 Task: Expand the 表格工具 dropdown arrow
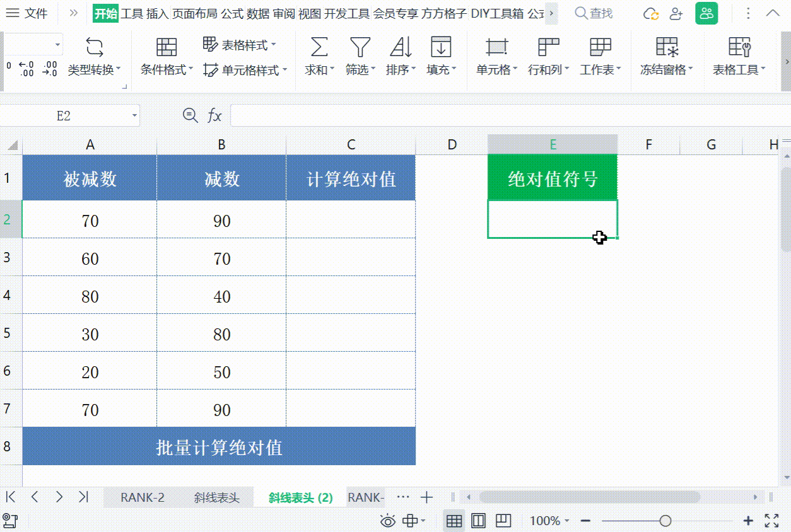coord(763,69)
